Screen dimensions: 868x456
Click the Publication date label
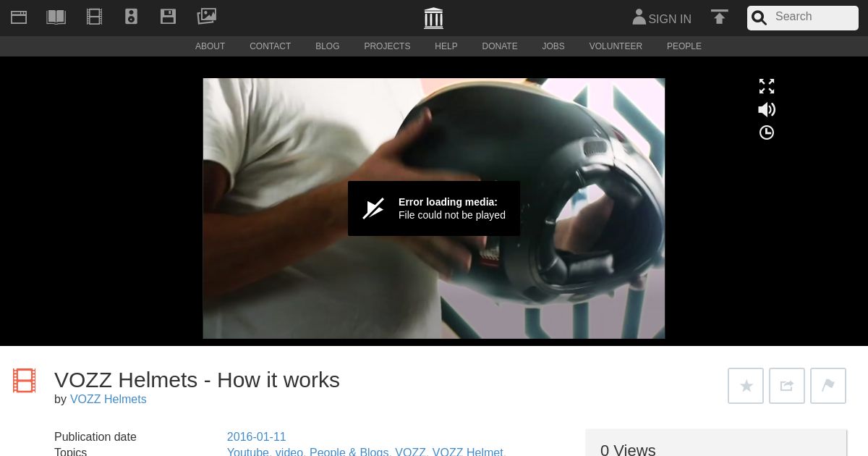tap(95, 437)
